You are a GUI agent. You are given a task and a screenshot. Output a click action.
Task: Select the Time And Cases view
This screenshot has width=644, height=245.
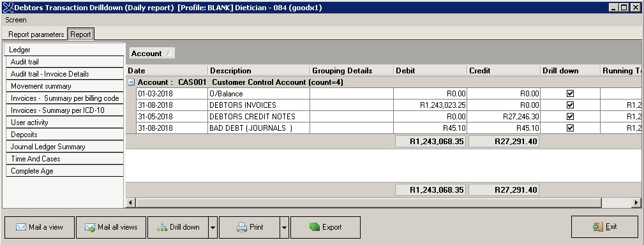[x=64, y=159]
